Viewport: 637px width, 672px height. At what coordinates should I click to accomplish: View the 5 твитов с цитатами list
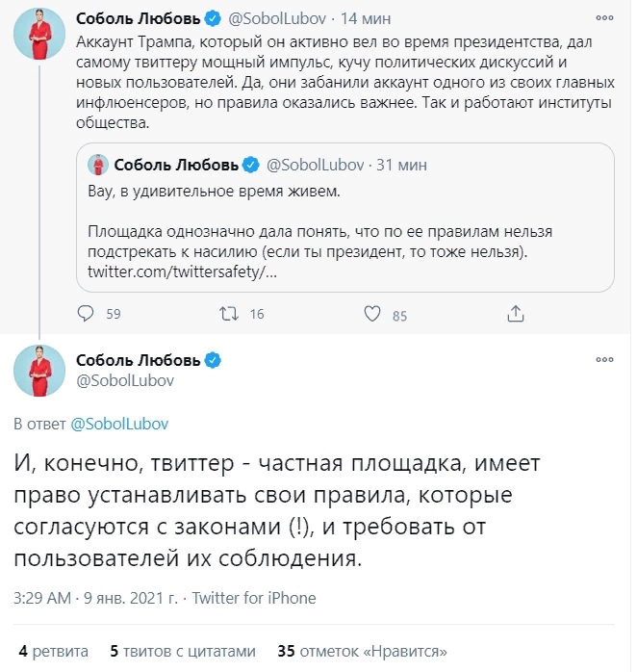183,651
